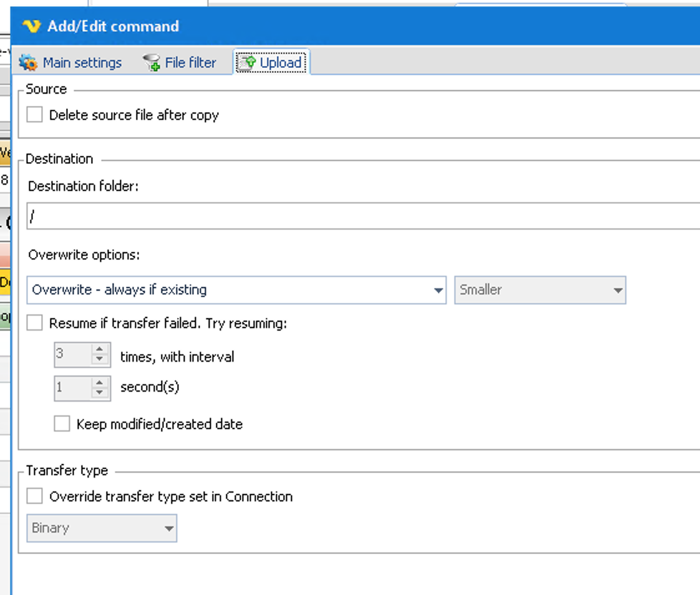Image resolution: width=700 pixels, height=595 pixels.
Task: Switch to the File filter tab
Action: point(190,63)
